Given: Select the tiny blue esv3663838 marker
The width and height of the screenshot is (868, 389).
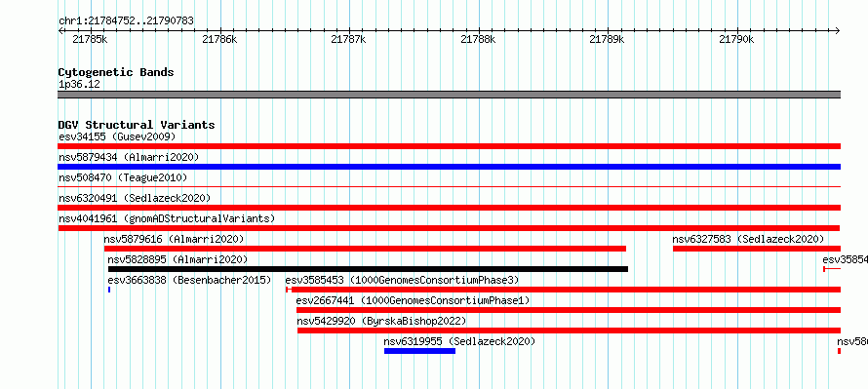Looking at the screenshot, I should pos(109,290).
